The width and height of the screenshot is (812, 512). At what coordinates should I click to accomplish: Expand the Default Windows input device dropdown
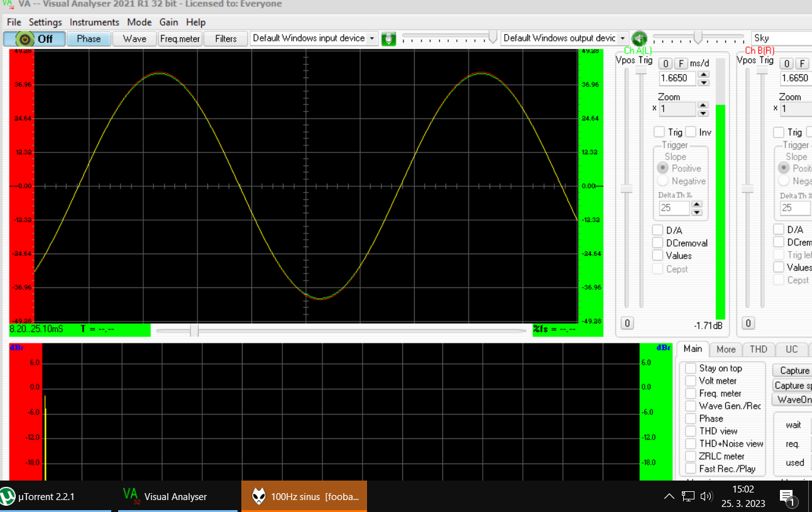372,38
